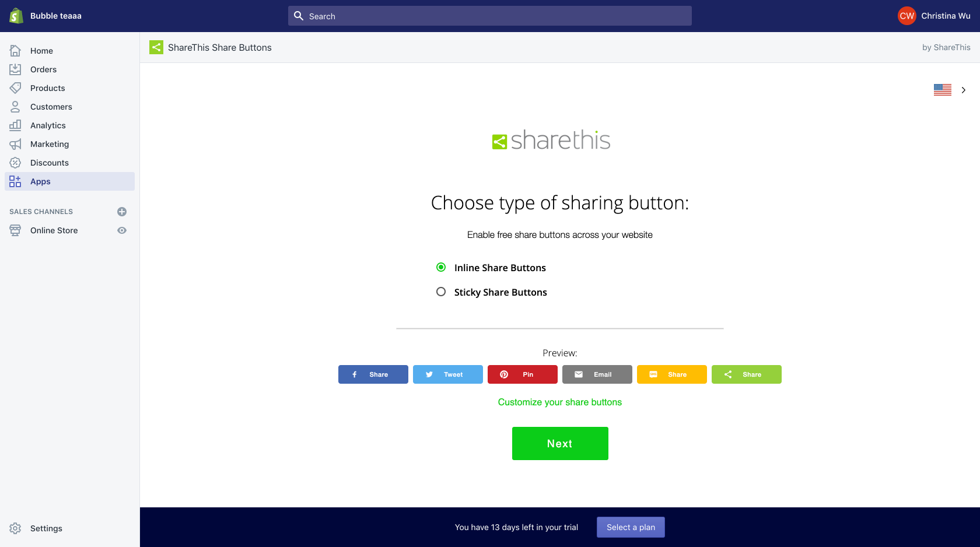
Task: Click the Orders inbox icon
Action: (x=15, y=69)
